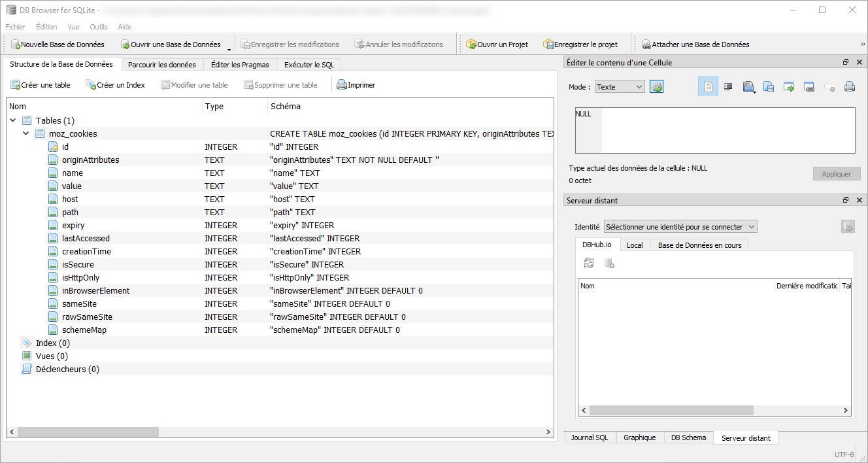Click the Nouvelle Base de Données toolbar icon
Image resolution: width=868 pixels, height=463 pixels.
(x=16, y=44)
